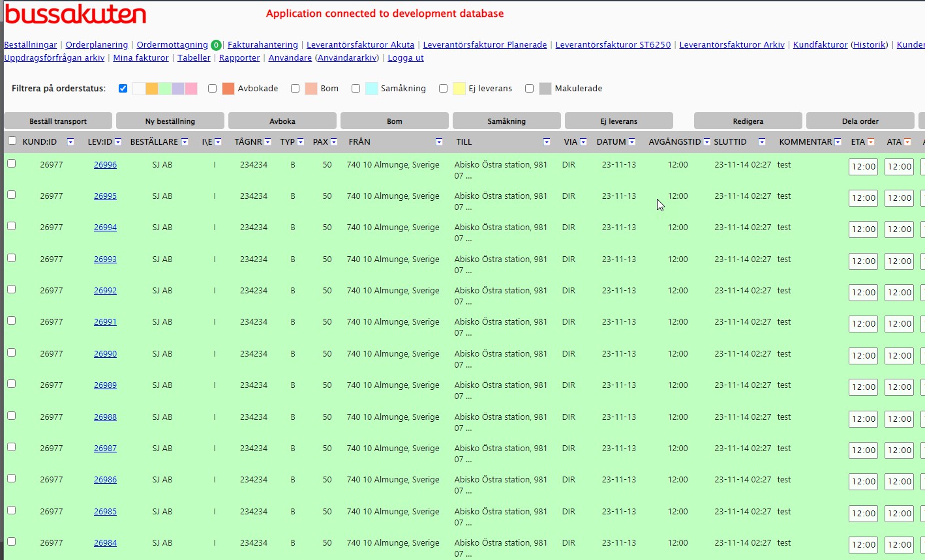Open Mina fakturor link
The height and width of the screenshot is (560, 925).
141,58
